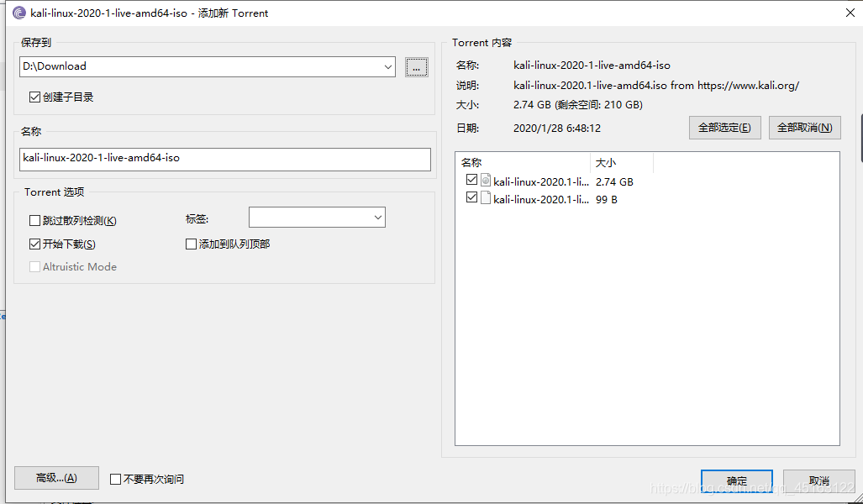
Task: Click 全部选定(E) button
Action: point(725,128)
